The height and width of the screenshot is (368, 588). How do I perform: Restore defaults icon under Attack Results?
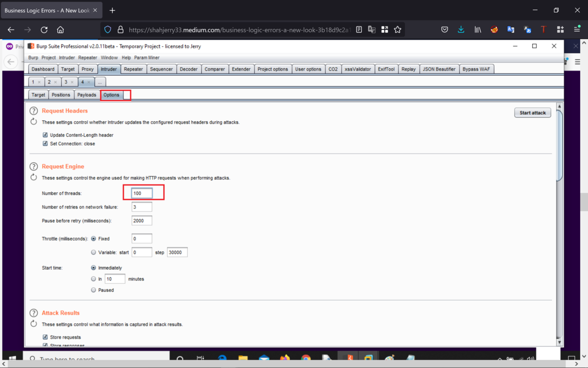point(34,324)
